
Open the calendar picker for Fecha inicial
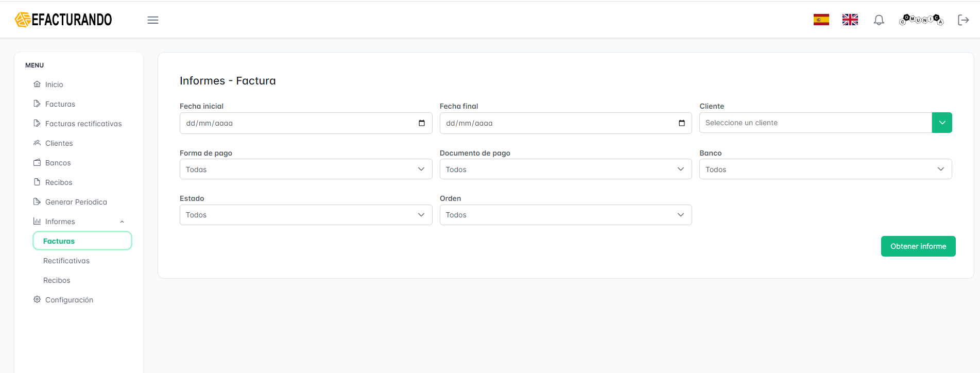pyautogui.click(x=422, y=123)
